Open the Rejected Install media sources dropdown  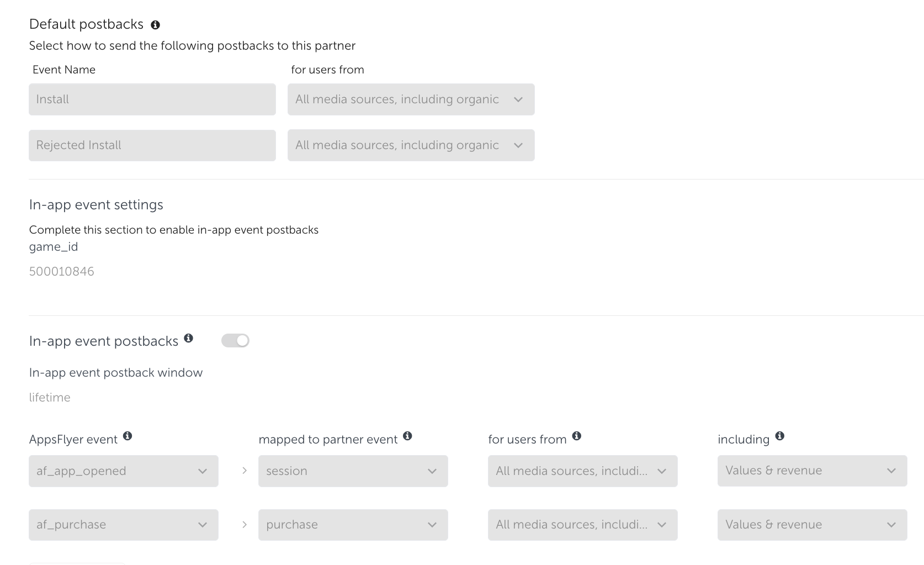pyautogui.click(x=411, y=145)
